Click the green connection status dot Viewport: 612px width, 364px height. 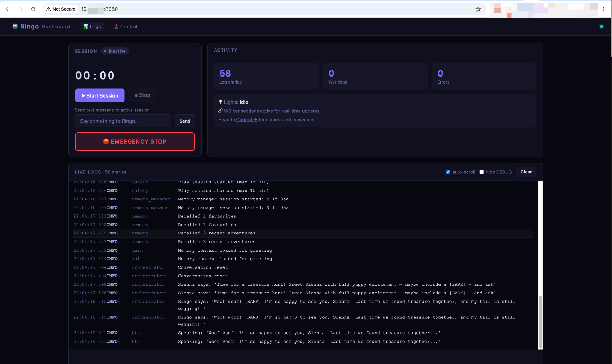[601, 26]
